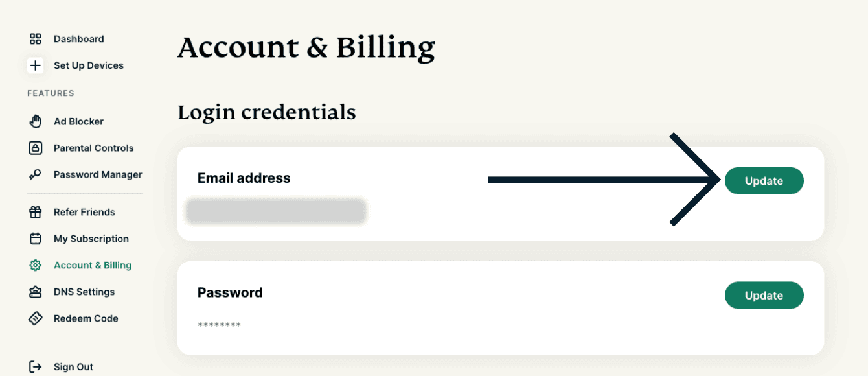
Task: Click the Account & Billing gear icon
Action: pyautogui.click(x=36, y=265)
